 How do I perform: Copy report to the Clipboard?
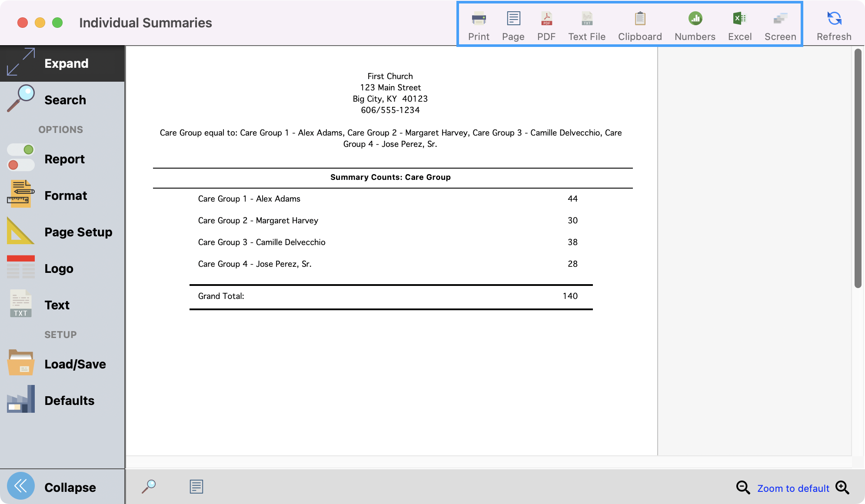point(639,24)
